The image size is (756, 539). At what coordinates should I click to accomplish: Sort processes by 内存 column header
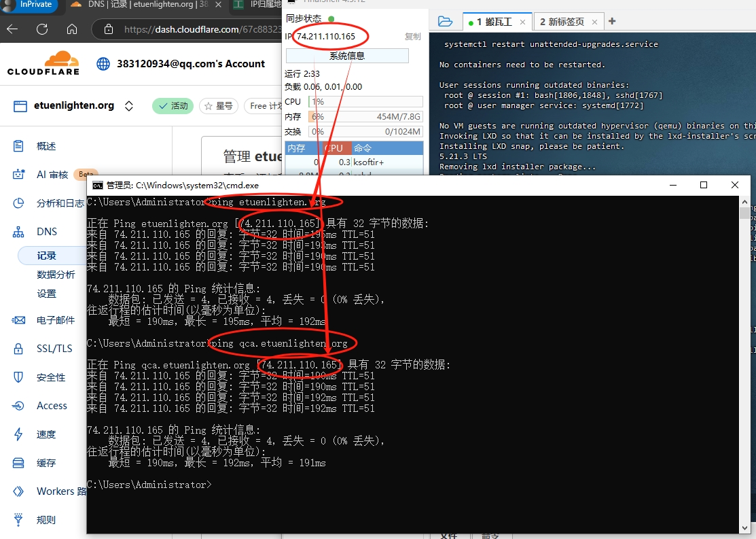tap(302, 148)
